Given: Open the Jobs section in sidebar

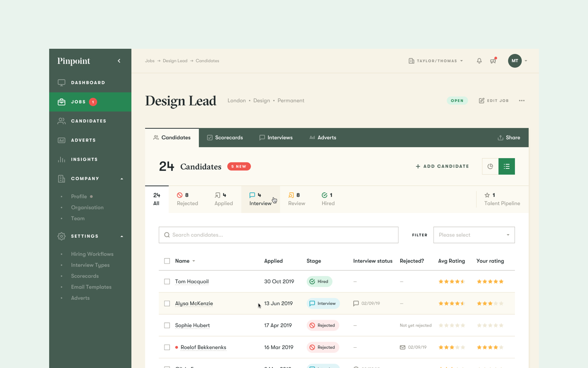Looking at the screenshot, I should point(90,102).
